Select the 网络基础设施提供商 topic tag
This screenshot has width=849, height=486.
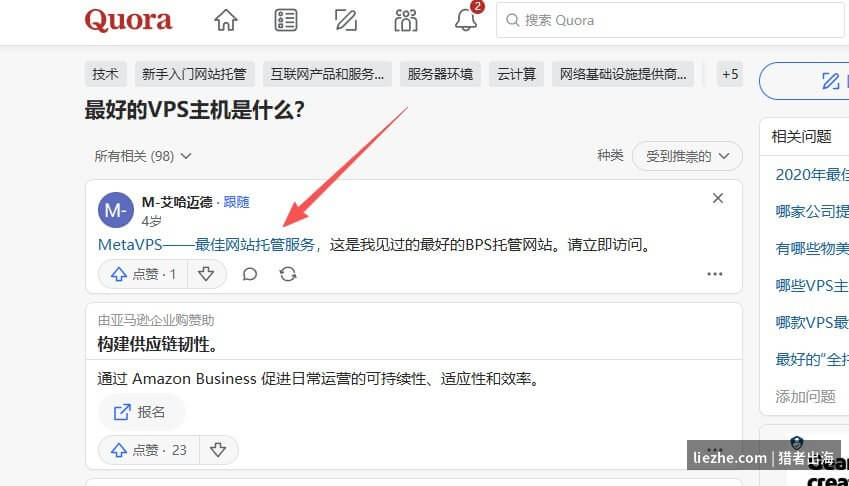point(623,74)
